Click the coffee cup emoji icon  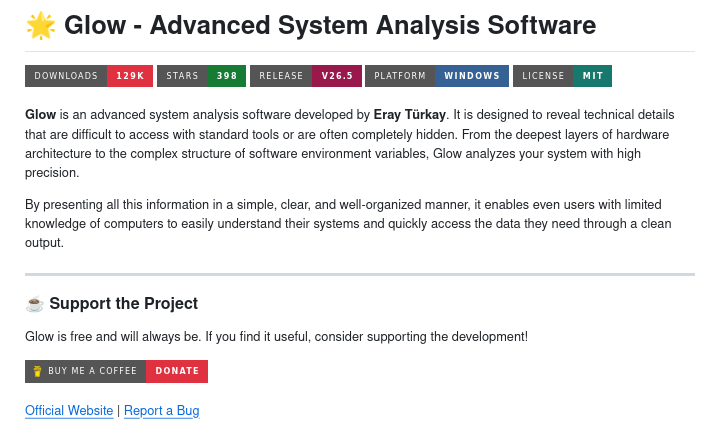(34, 304)
